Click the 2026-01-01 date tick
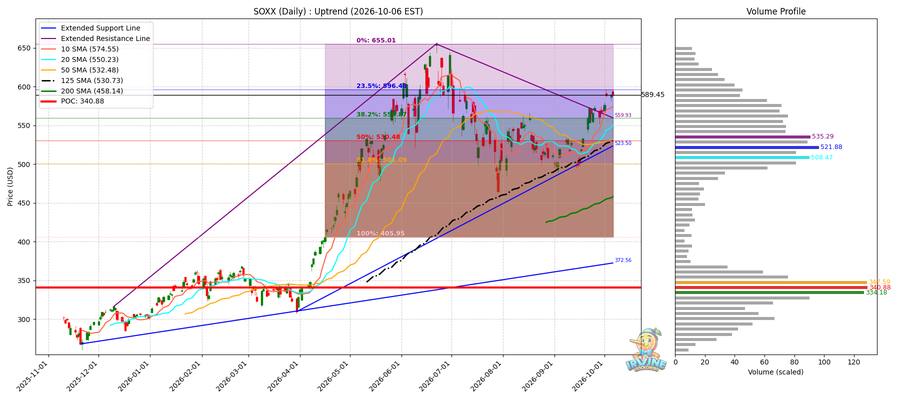Viewport: 900px width, 400px height. pyautogui.click(x=137, y=375)
